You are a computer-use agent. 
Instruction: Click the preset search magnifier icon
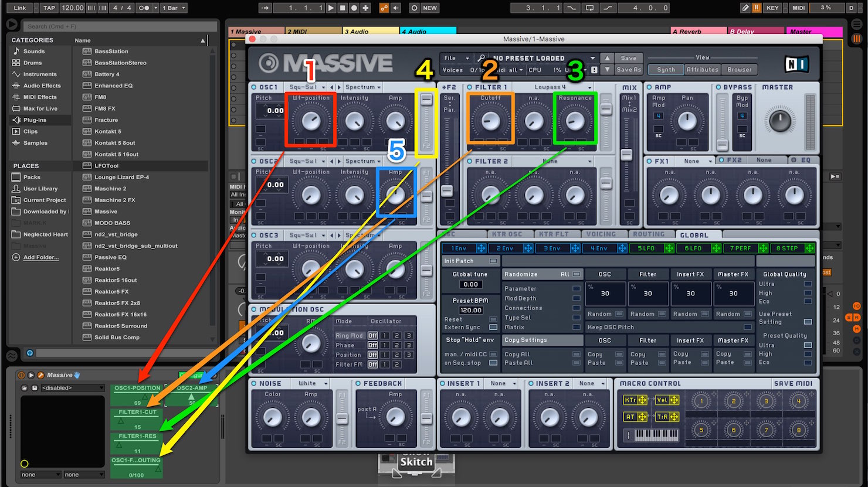pyautogui.click(x=482, y=58)
